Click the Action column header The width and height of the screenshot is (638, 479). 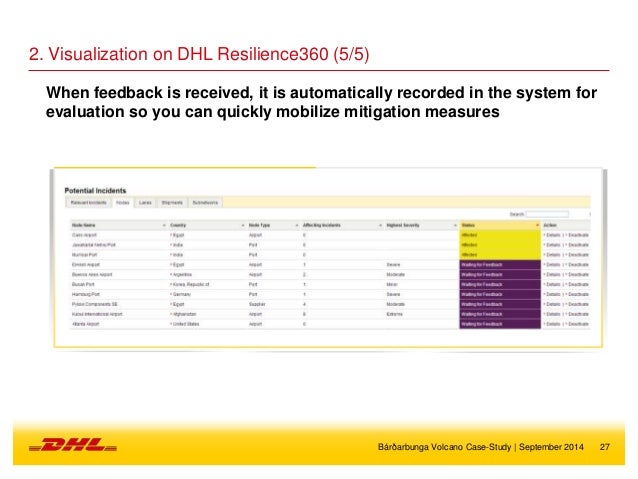point(550,225)
